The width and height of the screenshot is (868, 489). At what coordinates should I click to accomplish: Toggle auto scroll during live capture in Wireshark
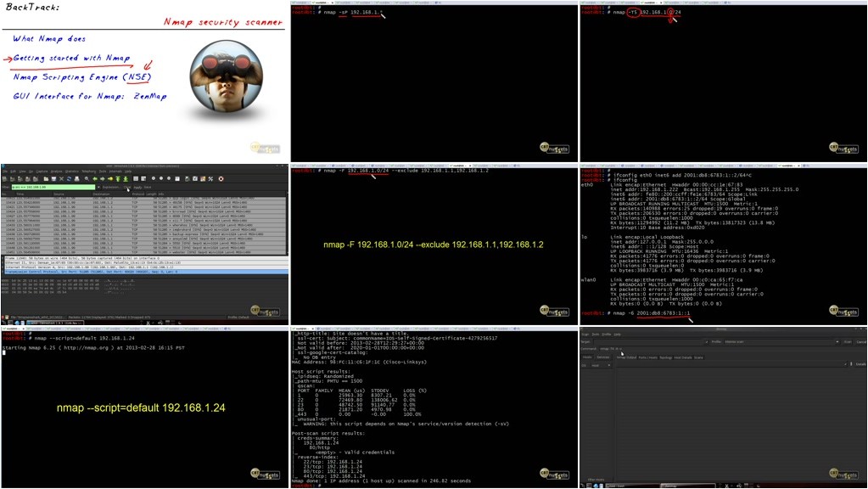(143, 179)
